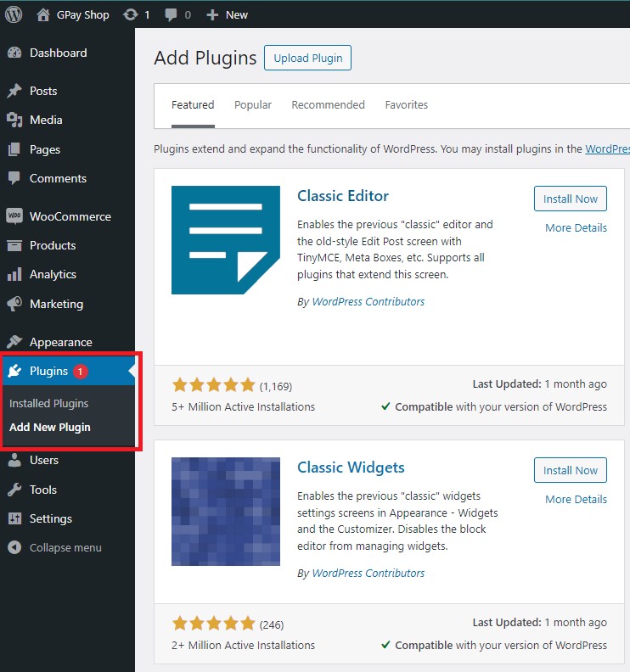Click 2+ Million Active Installations text
Screen dimensions: 630x672
tap(243, 645)
